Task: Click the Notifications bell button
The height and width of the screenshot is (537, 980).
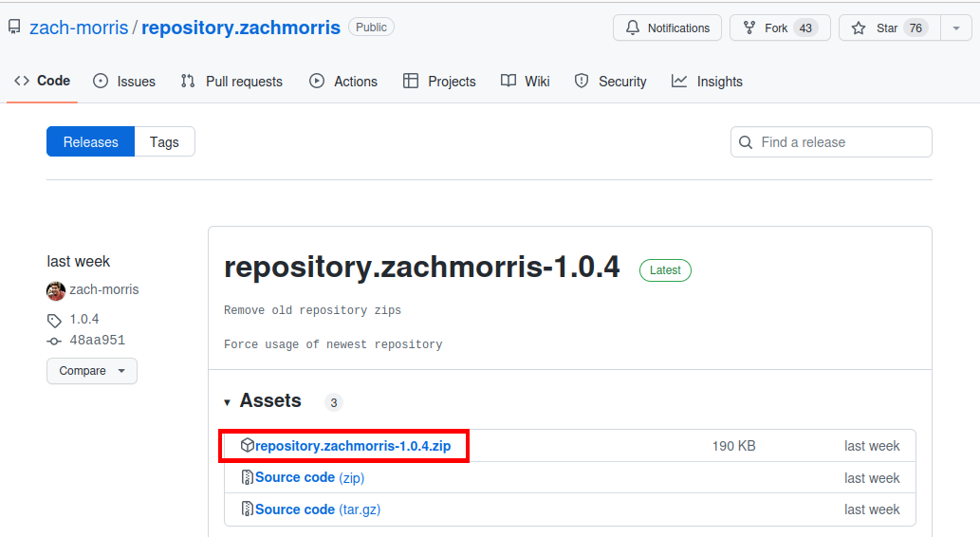Action: 667,28
